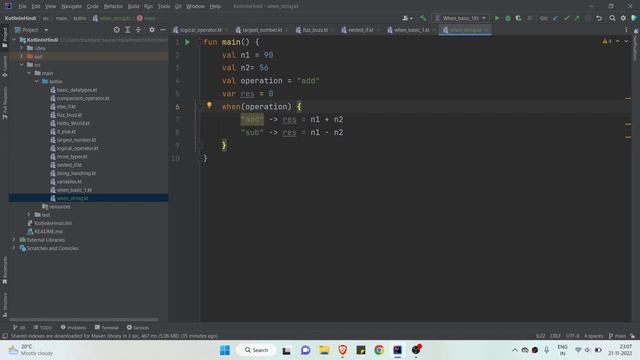
Task: Start Debug with the bug icon
Action: 508,18
